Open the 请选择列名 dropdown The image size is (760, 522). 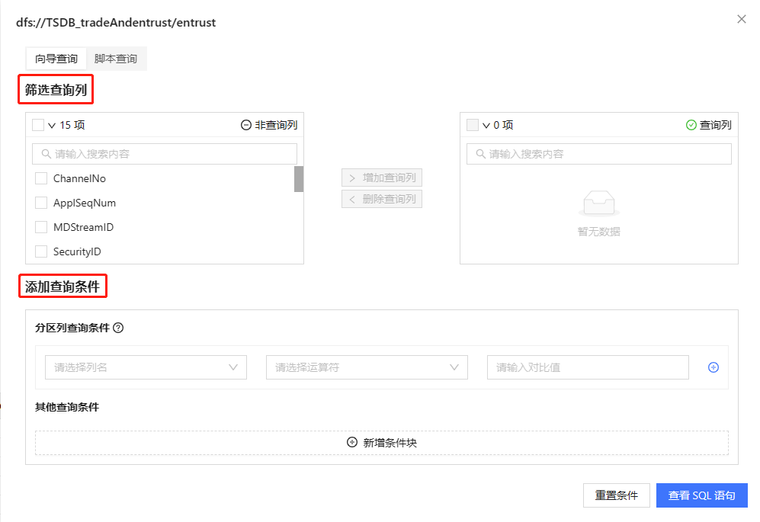[x=145, y=368]
